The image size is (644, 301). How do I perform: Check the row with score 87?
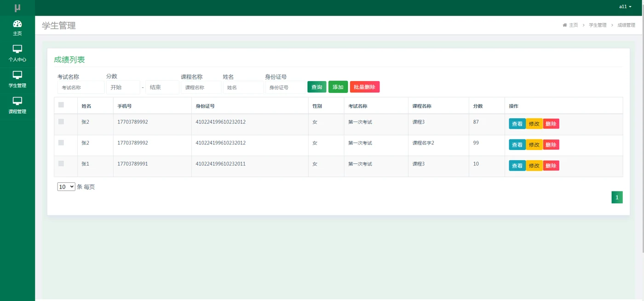click(x=61, y=122)
